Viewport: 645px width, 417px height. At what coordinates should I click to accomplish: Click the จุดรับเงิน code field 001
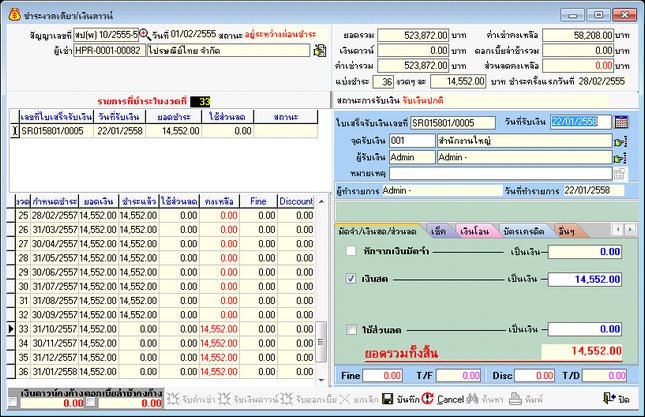point(412,141)
